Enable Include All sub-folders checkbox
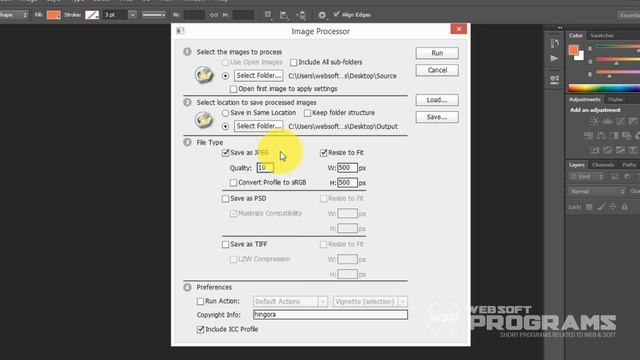This screenshot has height=360, width=640. click(293, 62)
